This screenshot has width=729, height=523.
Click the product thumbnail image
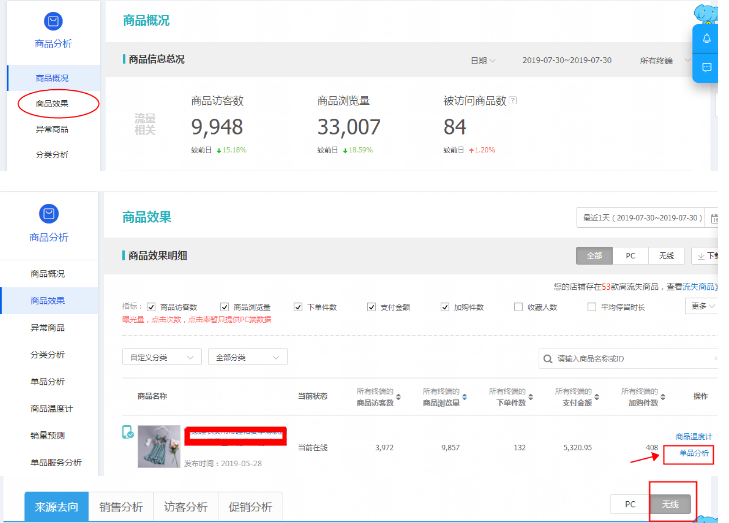pyautogui.click(x=159, y=446)
